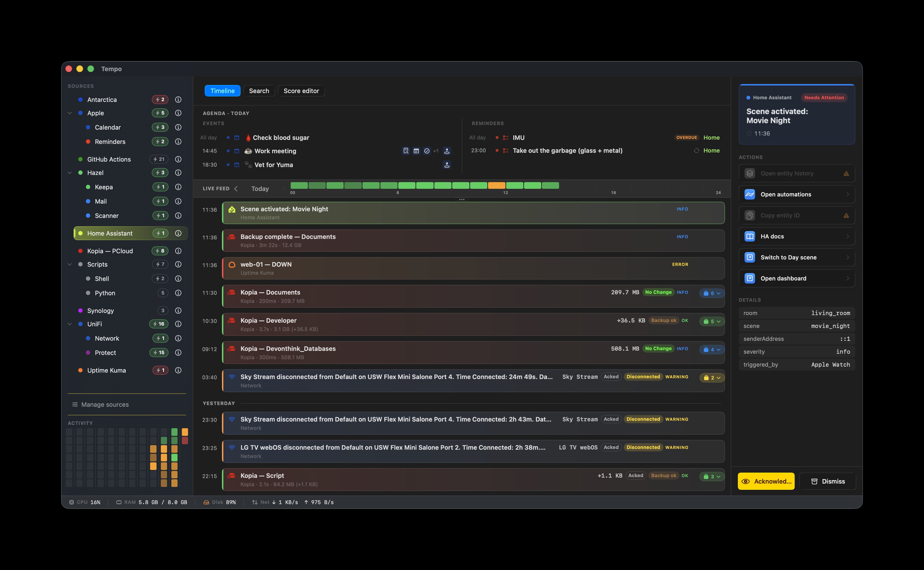
Task: Open info icon beside Home Assistant source
Action: tap(178, 233)
